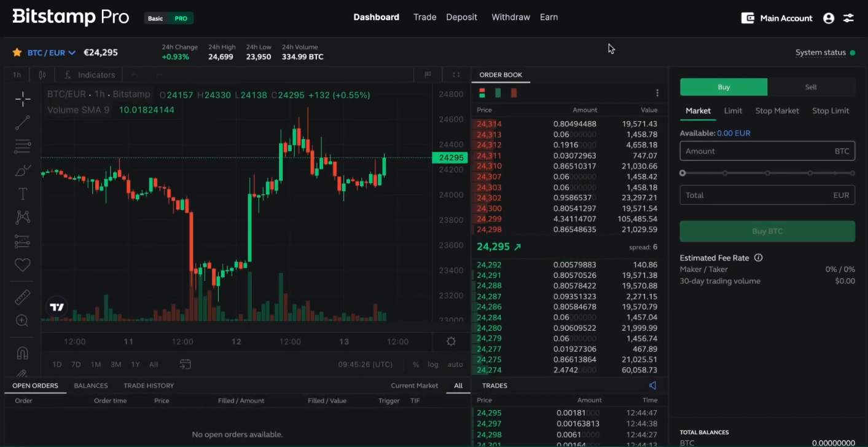
Task: Select the Sell side toggle
Action: point(811,87)
